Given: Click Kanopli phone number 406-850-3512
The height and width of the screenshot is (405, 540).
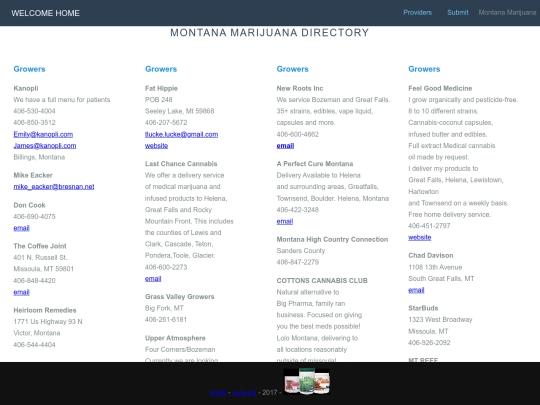Looking at the screenshot, I should tap(34, 122).
